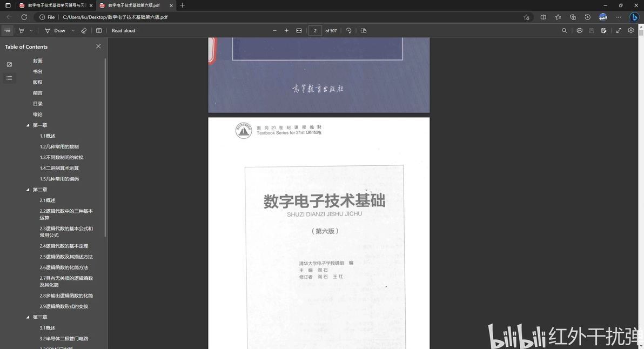Print the PDF document

[580, 30]
